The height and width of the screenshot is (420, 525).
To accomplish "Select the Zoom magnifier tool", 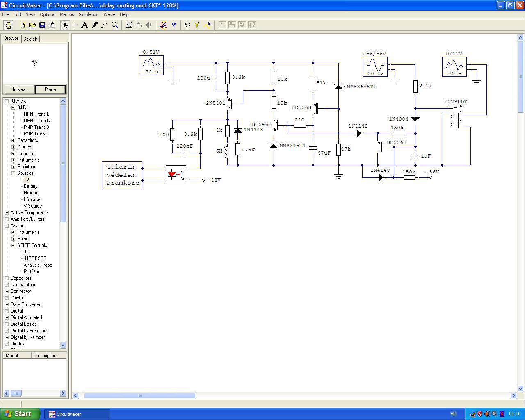I will click(x=115, y=25).
